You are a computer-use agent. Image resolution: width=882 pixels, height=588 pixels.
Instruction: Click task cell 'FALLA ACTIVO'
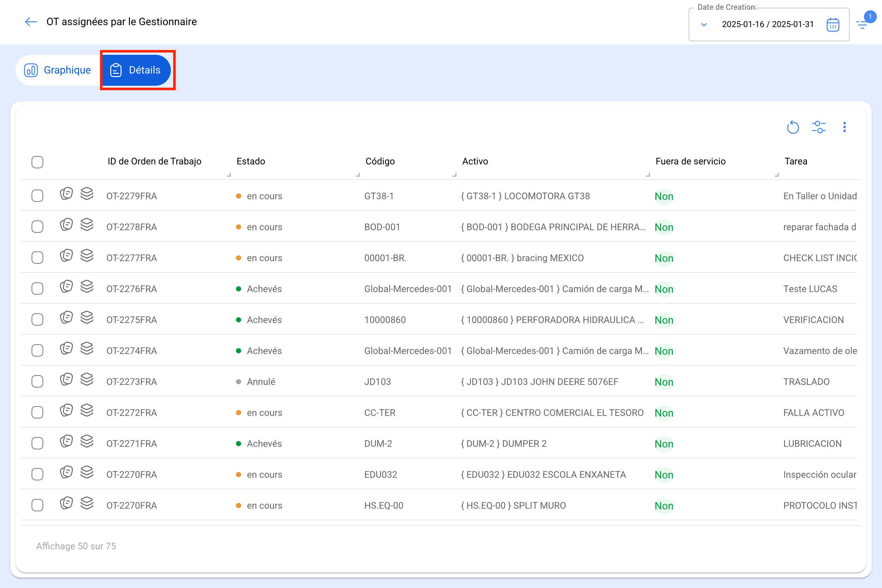tap(813, 413)
